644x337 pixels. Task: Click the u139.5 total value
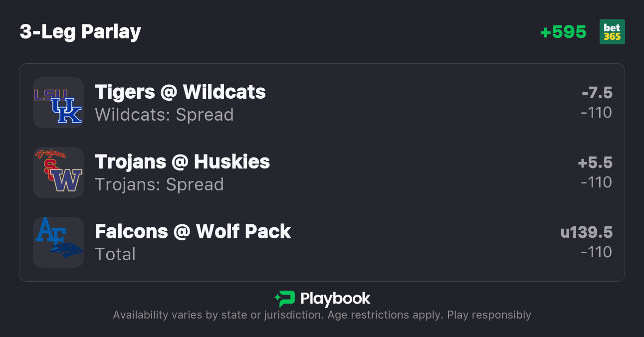point(586,232)
